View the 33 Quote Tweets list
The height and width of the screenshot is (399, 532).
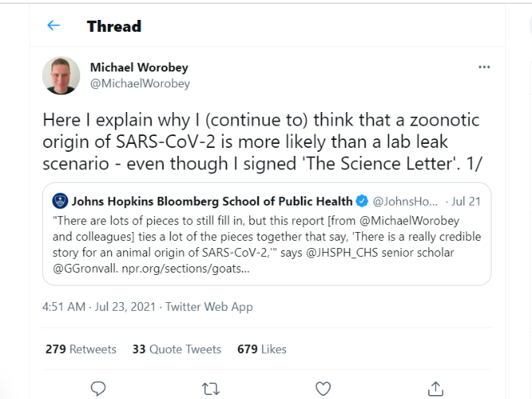pos(176,349)
